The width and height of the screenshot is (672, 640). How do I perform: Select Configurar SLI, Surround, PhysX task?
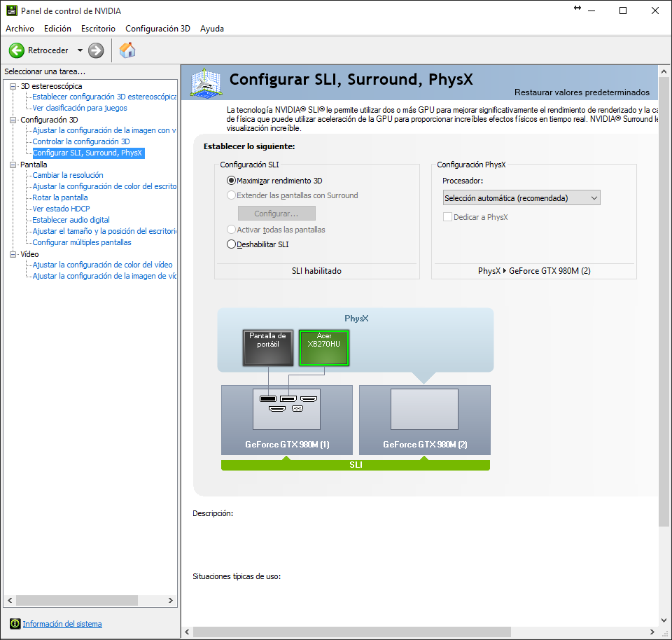click(88, 153)
